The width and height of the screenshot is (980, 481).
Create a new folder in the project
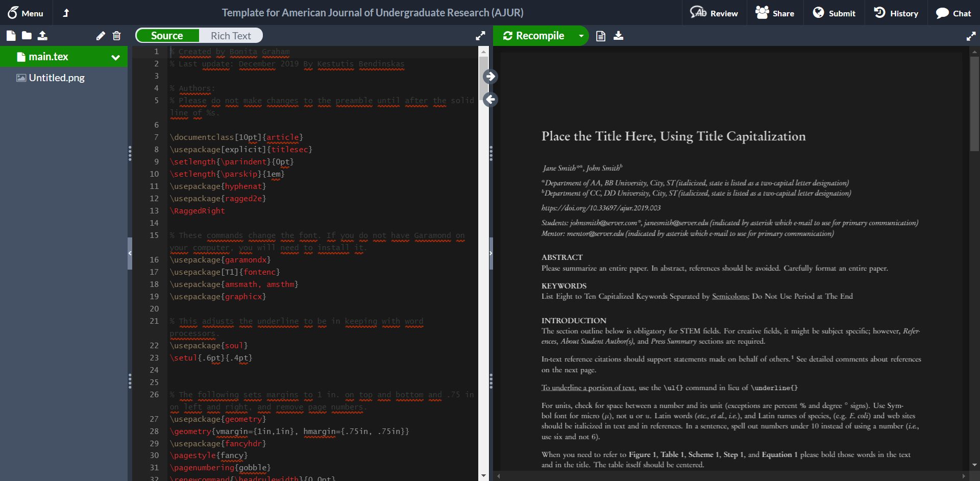point(27,36)
